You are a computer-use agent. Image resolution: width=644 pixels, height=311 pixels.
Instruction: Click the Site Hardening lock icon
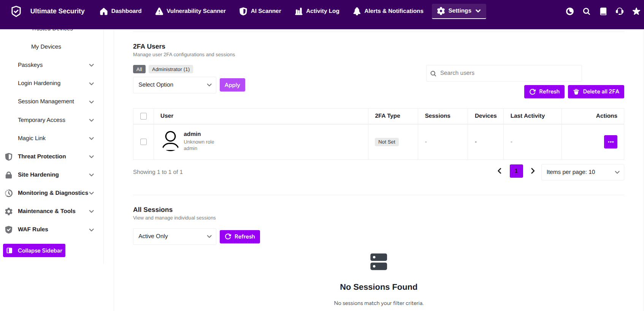point(9,175)
